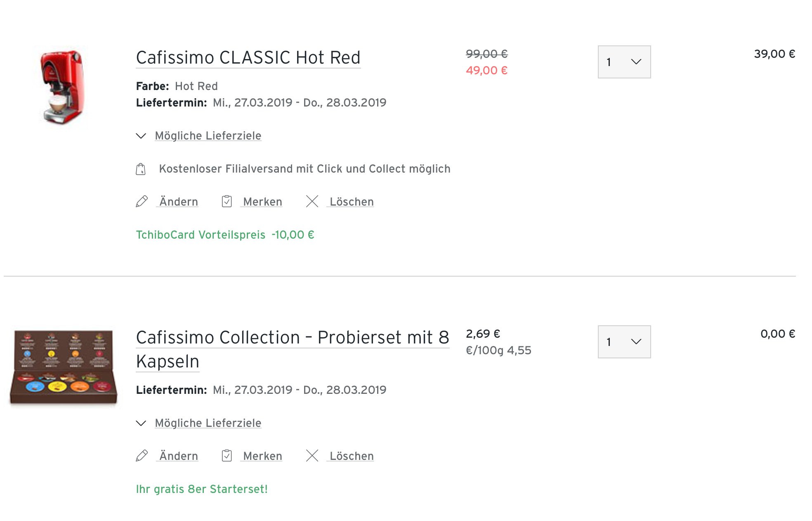Viewport: 812px width, 521px height.
Task: Click Löschen link for Hot Red machine
Action: 351,202
